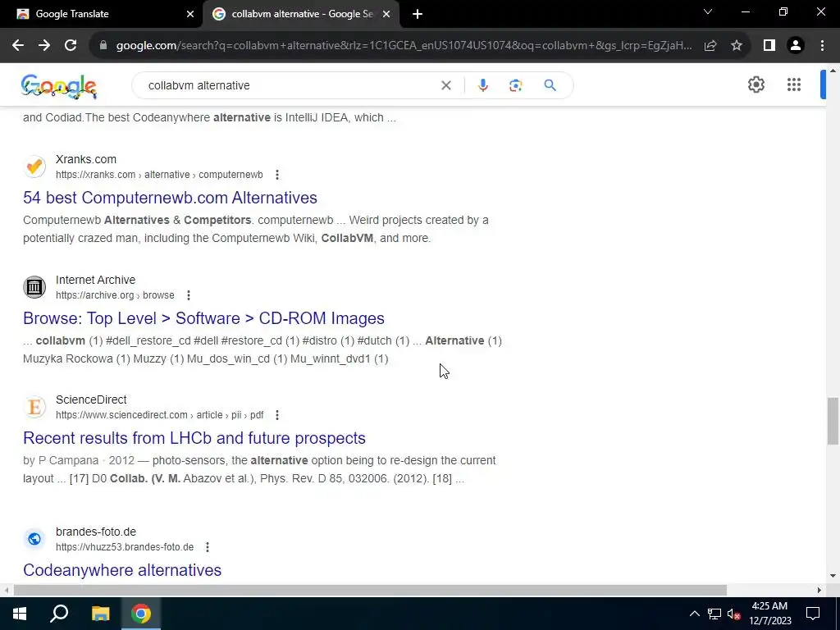Click the "Xranks.com" site name

point(85,159)
